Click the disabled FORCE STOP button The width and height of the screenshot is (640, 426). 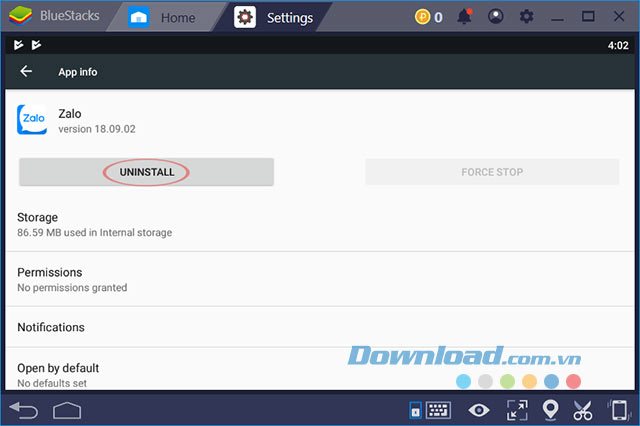[x=492, y=172]
